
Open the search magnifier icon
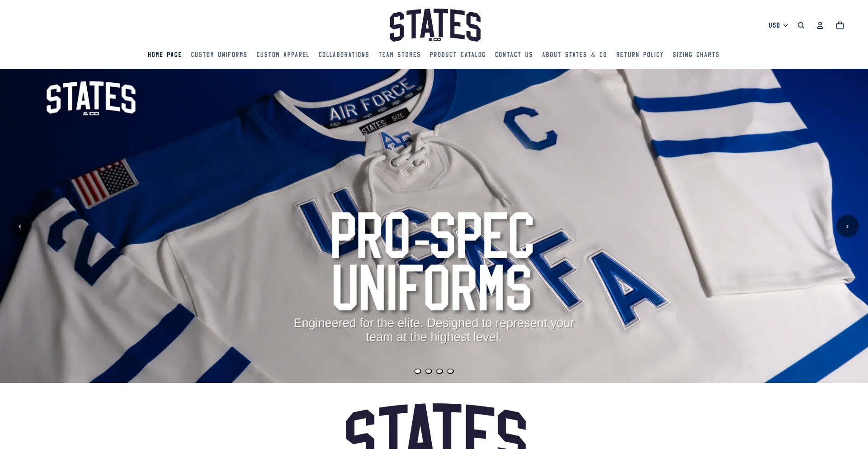[801, 25]
